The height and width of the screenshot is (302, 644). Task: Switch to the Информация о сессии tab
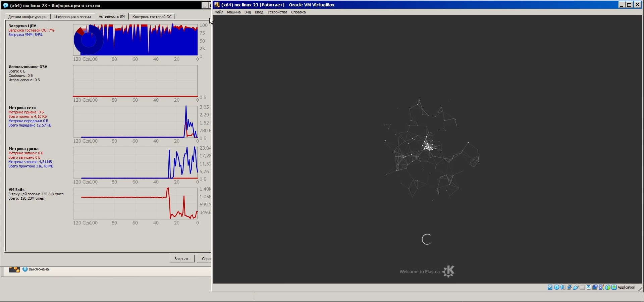72,17
